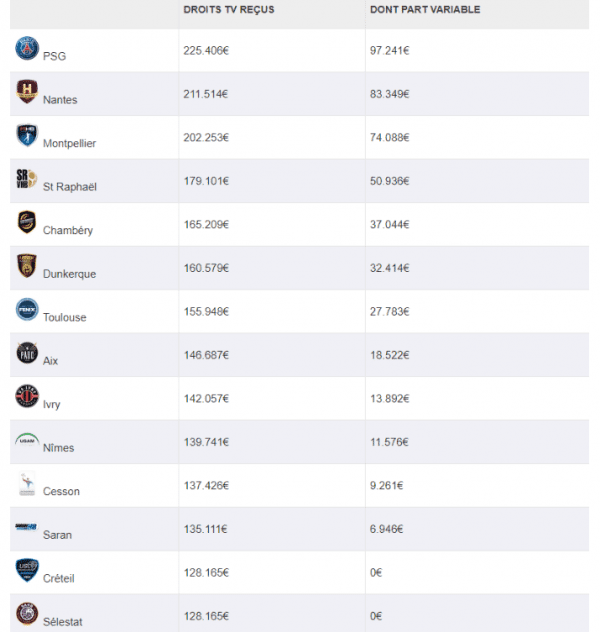Click the Toulouse team name
This screenshot has width=600, height=632.
[64, 318]
